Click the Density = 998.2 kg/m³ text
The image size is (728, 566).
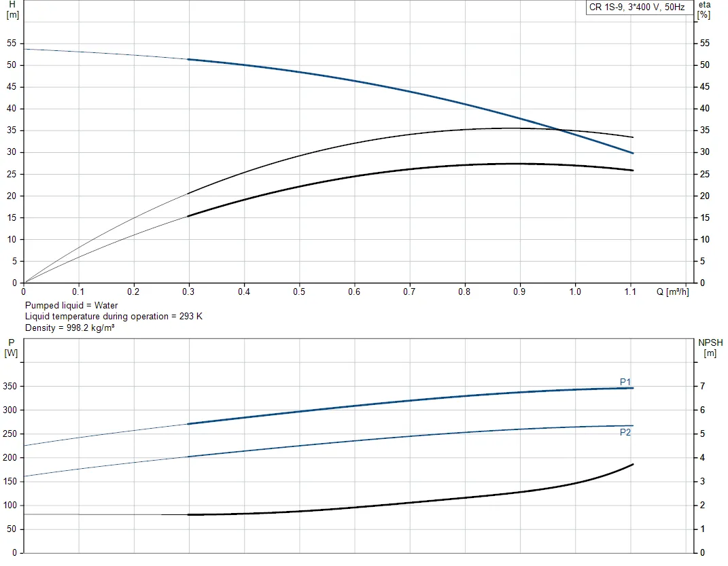coord(69,328)
